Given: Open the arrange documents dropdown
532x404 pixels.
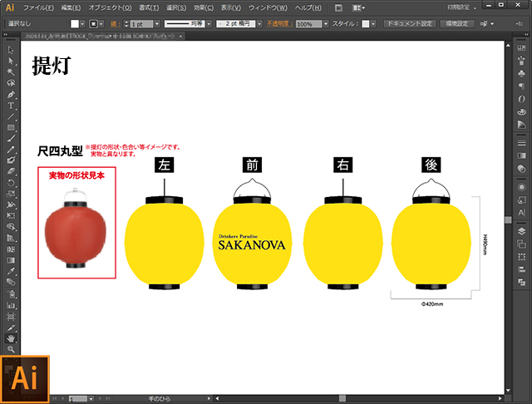Looking at the screenshot, I should pyautogui.click(x=358, y=7).
